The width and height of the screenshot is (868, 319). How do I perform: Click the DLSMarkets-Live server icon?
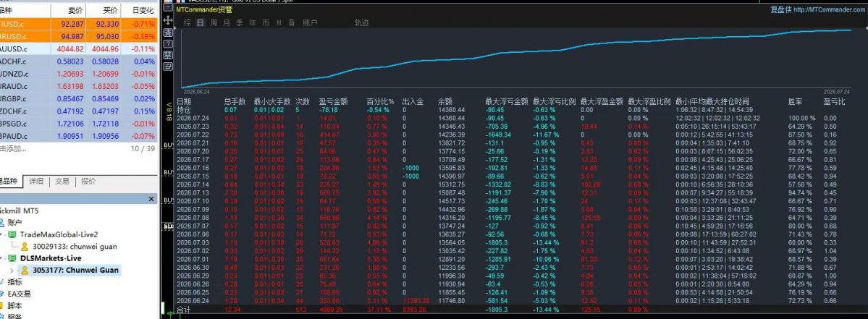click(x=13, y=258)
